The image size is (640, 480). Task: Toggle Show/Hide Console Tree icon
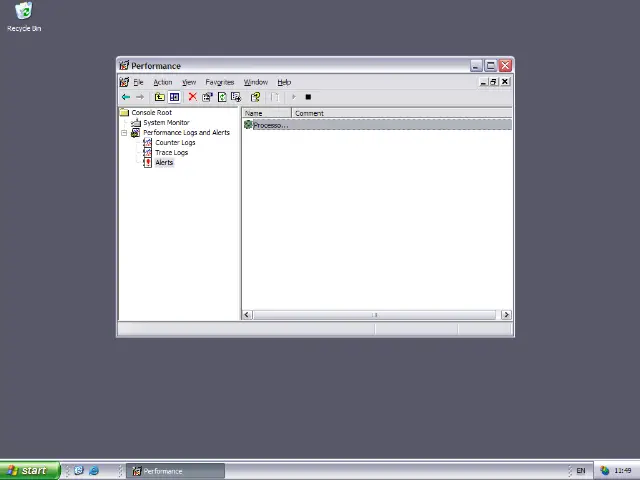click(x=174, y=97)
